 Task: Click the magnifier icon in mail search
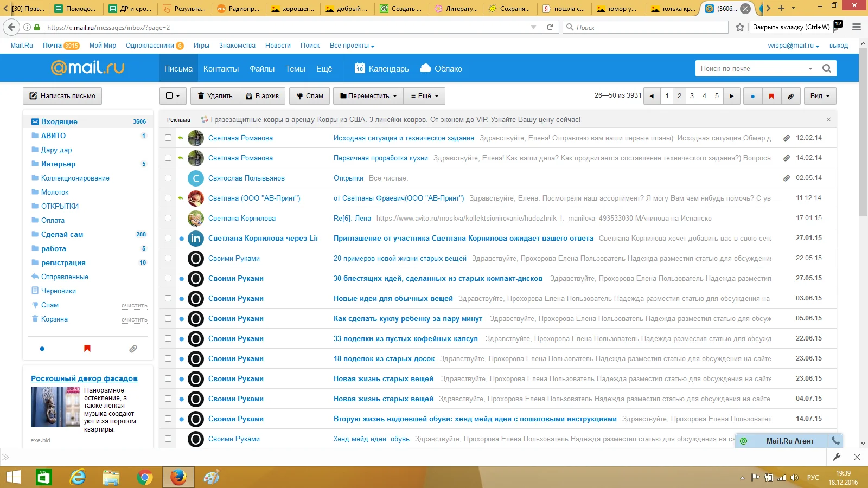point(827,68)
